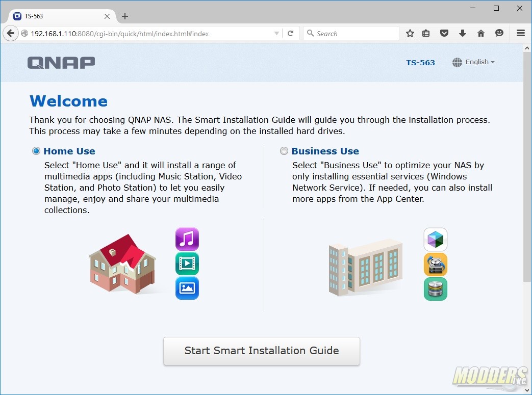Click the backup hard drive app icon
Screen dimensions: 532x395
click(x=435, y=265)
